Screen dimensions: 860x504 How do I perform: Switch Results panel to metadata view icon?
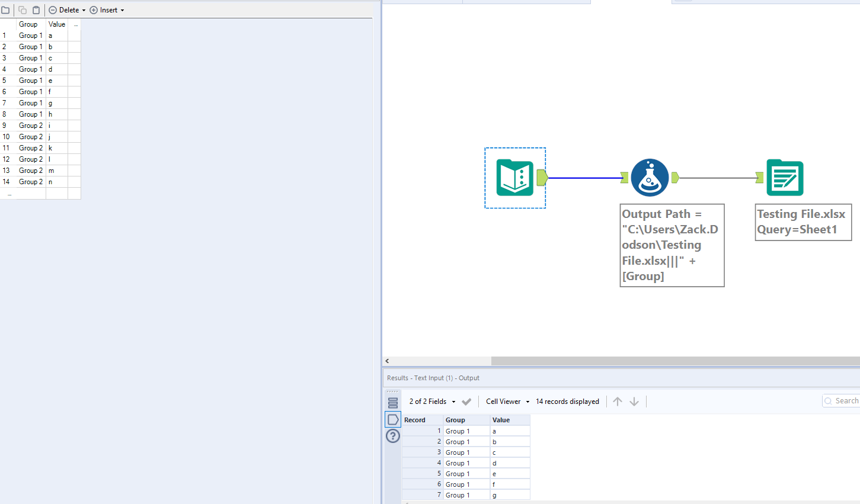393,402
